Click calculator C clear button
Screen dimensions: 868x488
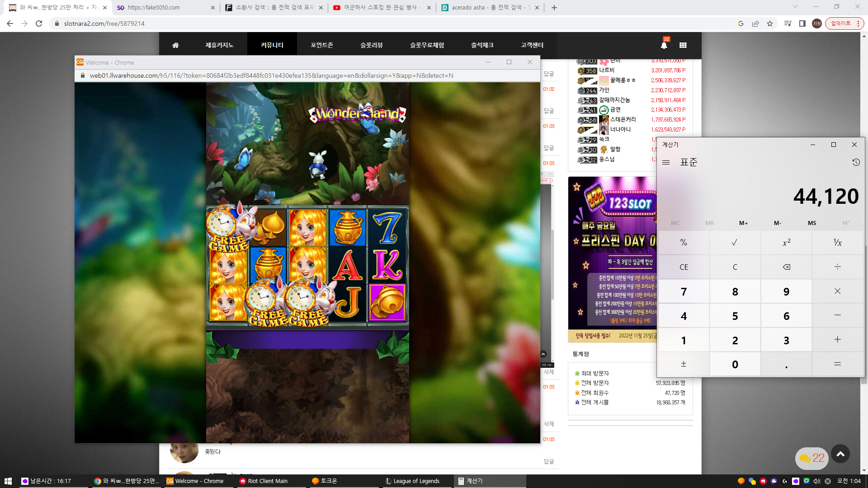(735, 267)
